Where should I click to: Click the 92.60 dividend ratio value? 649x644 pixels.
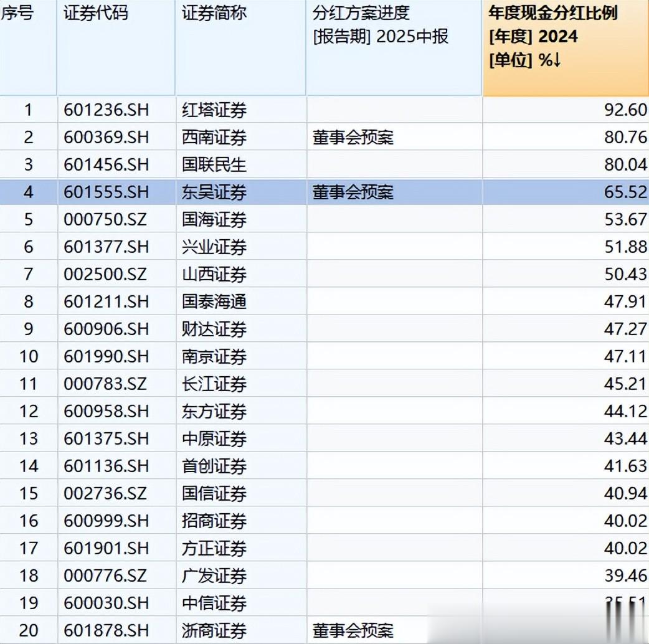625,110
